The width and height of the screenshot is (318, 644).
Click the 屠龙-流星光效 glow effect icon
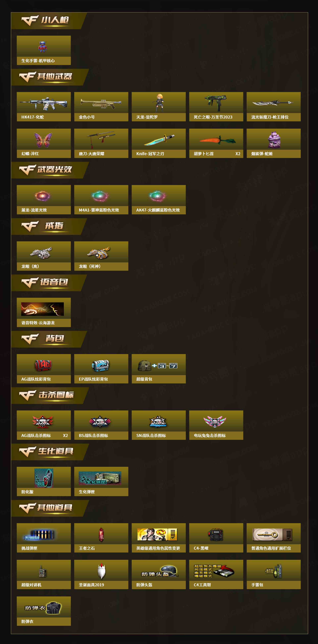click(x=42, y=196)
